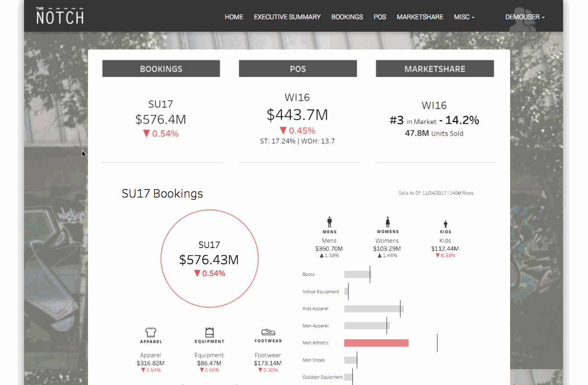Click the APPAREL shirt icon
Image resolution: width=588 pixels, height=385 pixels.
[150, 332]
